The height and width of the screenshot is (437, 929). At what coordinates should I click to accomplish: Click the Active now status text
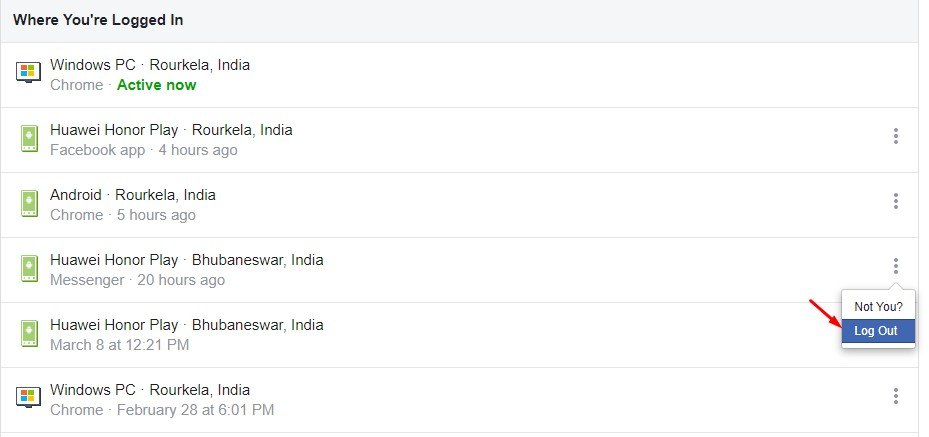(x=156, y=85)
